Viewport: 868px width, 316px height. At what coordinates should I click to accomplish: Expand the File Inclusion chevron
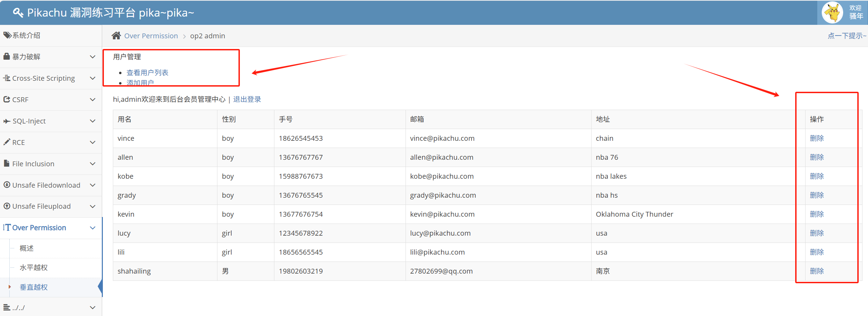click(92, 164)
